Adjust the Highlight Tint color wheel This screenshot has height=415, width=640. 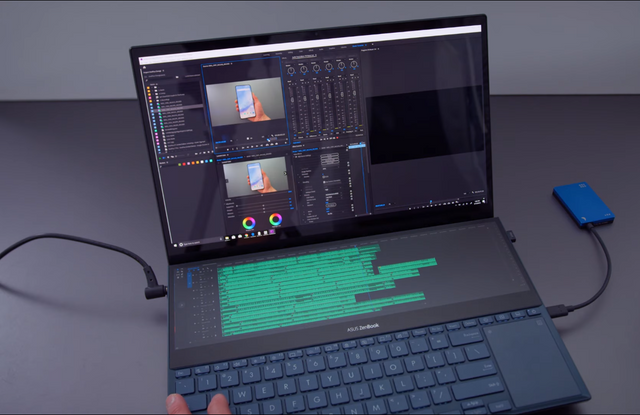(x=276, y=220)
